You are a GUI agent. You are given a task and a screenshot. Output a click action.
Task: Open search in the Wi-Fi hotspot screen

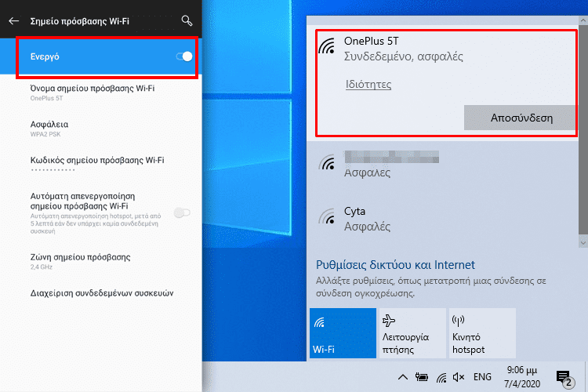187,20
